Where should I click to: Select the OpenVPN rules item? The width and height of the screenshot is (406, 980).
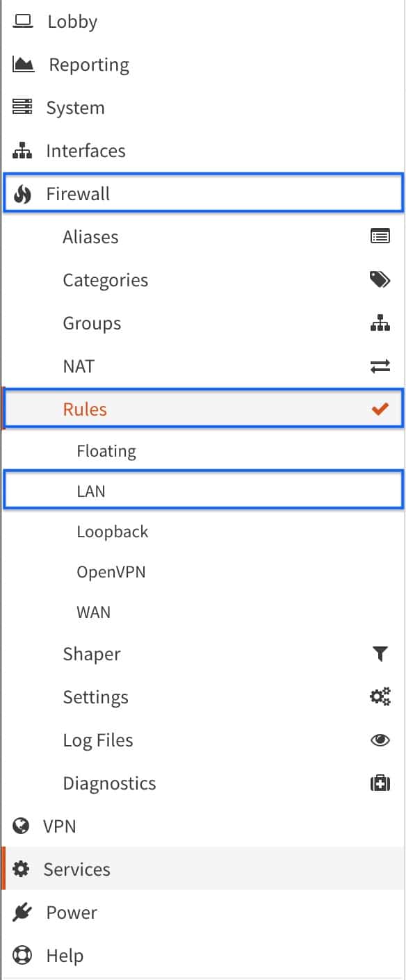click(x=110, y=571)
